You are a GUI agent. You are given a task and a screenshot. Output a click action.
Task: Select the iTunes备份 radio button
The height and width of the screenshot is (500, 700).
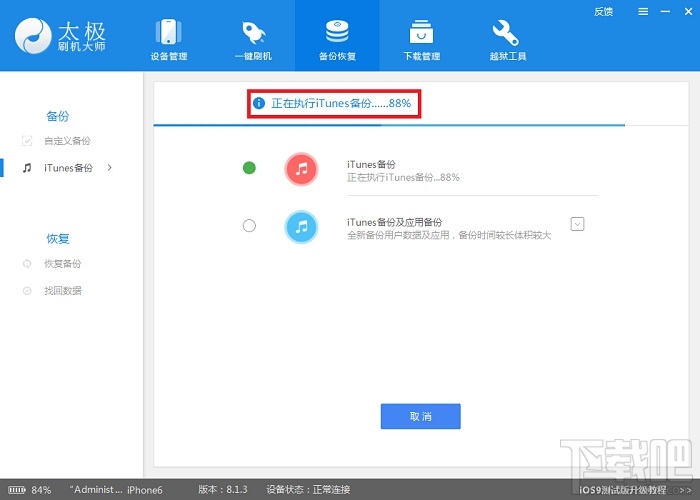249,168
